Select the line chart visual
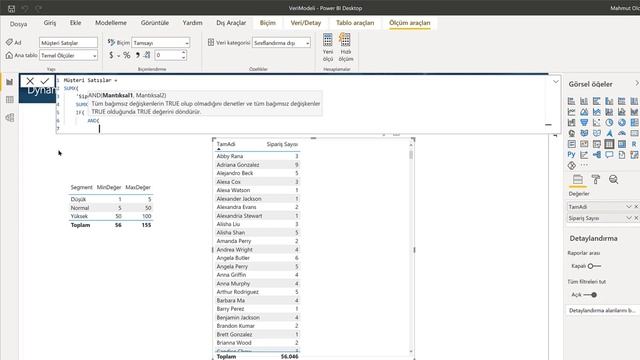The image size is (640, 360). click(571, 111)
